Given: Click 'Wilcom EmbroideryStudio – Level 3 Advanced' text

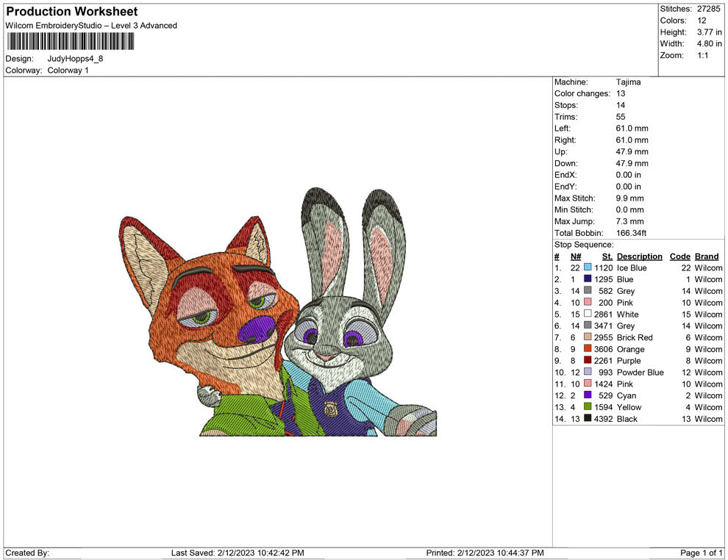Looking at the screenshot, I should click(x=91, y=26).
